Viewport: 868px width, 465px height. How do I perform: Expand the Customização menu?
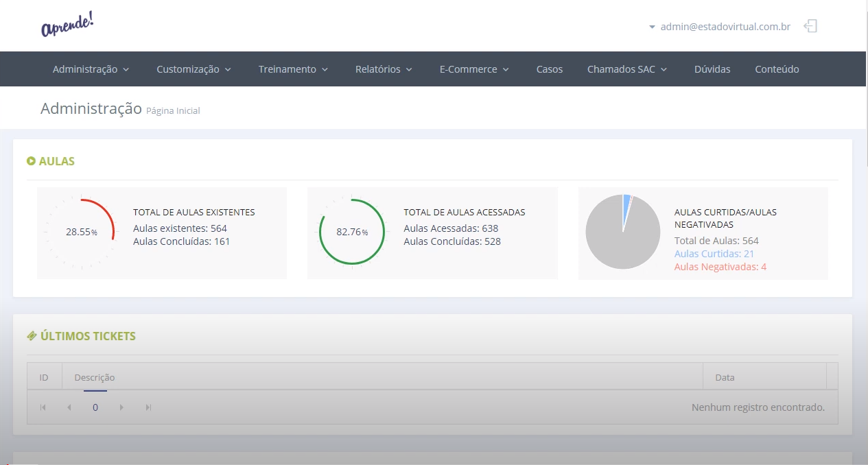193,69
